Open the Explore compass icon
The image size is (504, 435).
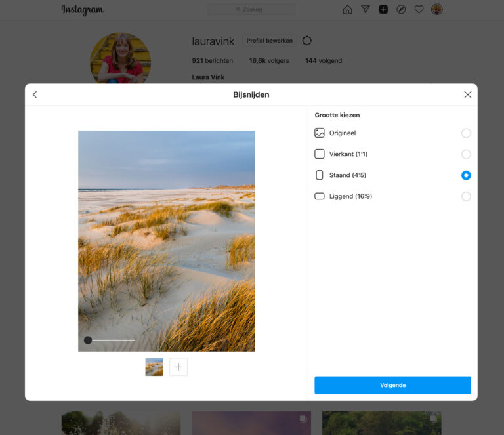401,9
